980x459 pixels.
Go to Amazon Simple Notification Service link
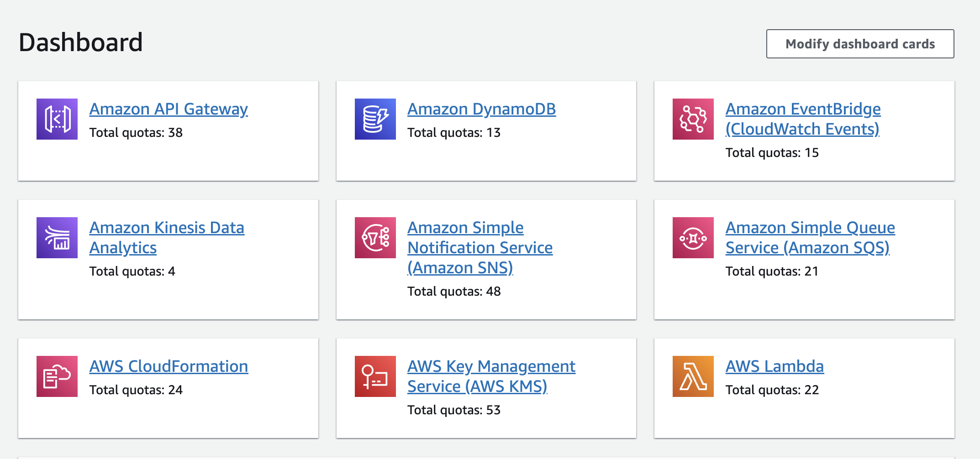click(x=480, y=248)
